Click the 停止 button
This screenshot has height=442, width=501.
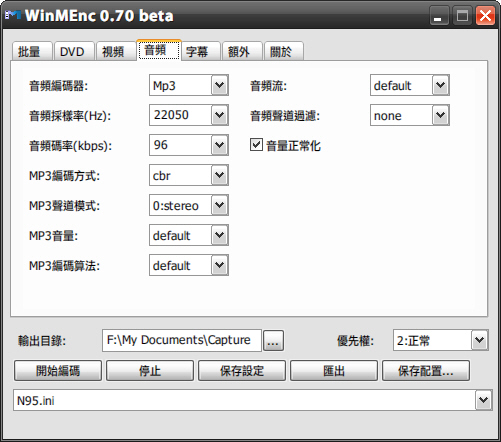pyautogui.click(x=150, y=370)
